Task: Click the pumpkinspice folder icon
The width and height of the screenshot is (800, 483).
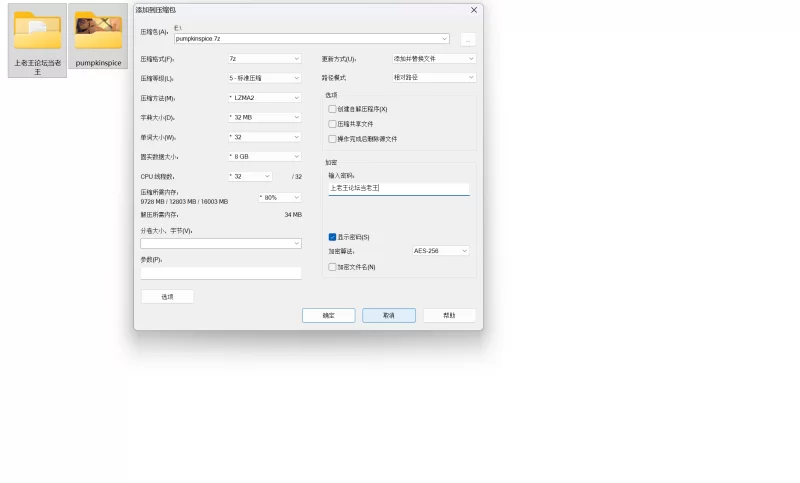Action: 98,32
